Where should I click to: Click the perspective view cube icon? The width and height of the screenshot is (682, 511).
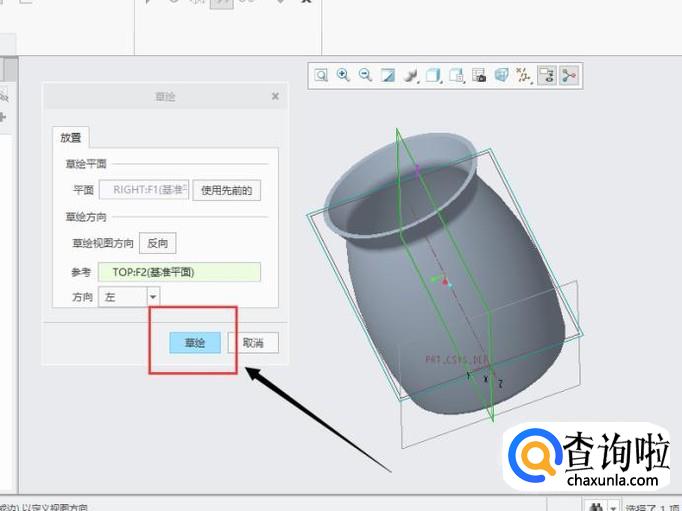501,76
